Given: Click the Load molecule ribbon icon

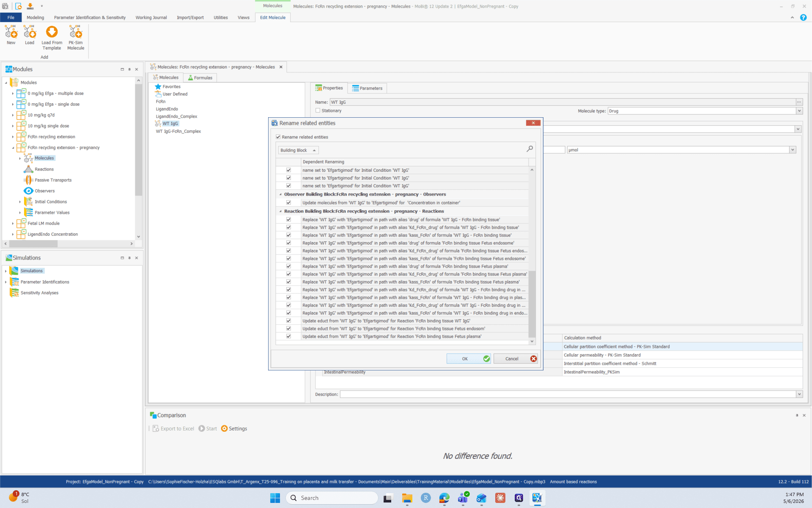Looking at the screenshot, I should coord(30,32).
